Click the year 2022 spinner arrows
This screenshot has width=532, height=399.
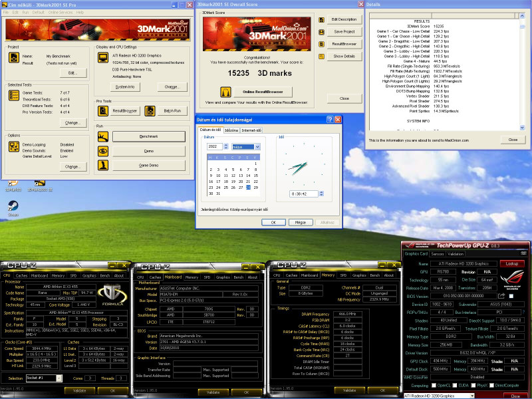pyautogui.click(x=225, y=146)
